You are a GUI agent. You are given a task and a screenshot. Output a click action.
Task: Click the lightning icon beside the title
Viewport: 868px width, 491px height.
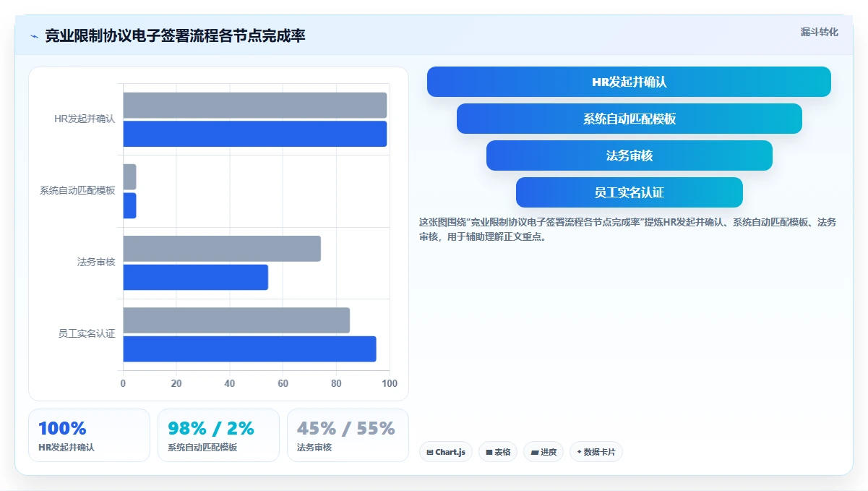[34, 35]
